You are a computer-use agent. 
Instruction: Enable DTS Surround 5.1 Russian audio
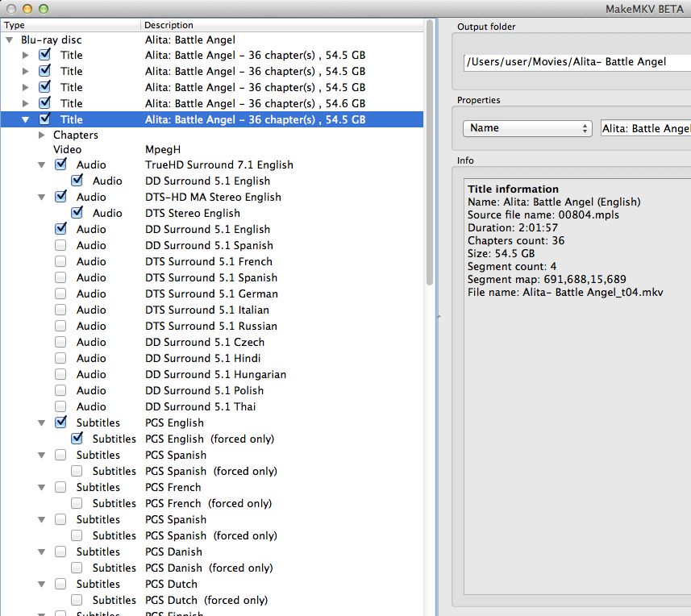point(60,326)
